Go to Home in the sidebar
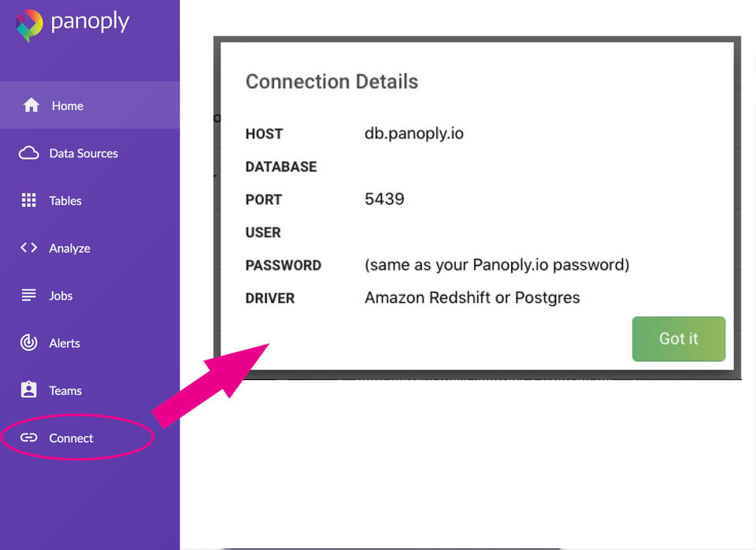The height and width of the screenshot is (550, 756). (68, 105)
